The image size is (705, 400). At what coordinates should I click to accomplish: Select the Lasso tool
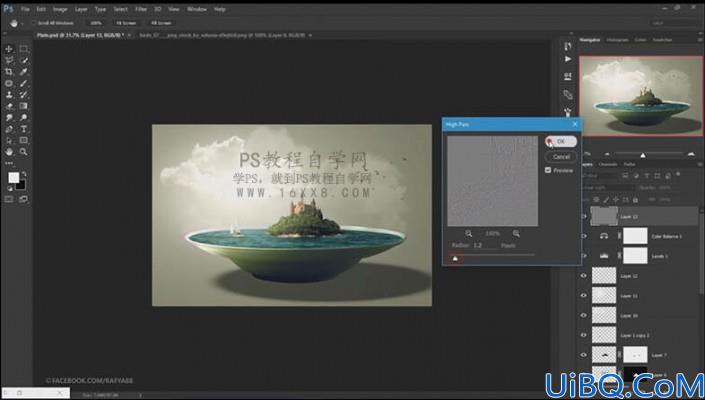click(9, 60)
